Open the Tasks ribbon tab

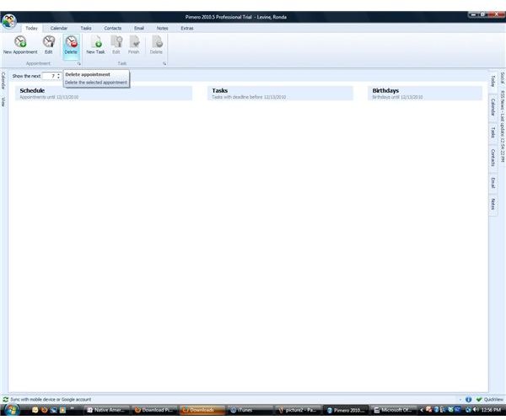tap(86, 28)
